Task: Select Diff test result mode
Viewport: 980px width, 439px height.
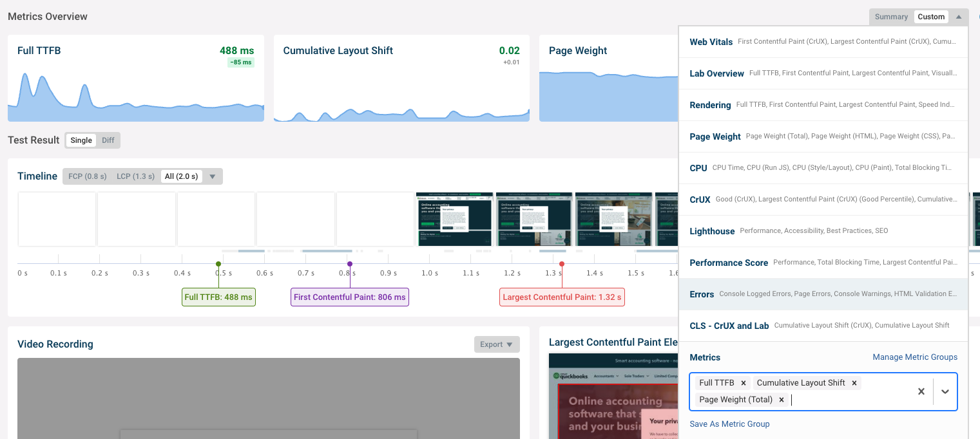Action: 108,140
